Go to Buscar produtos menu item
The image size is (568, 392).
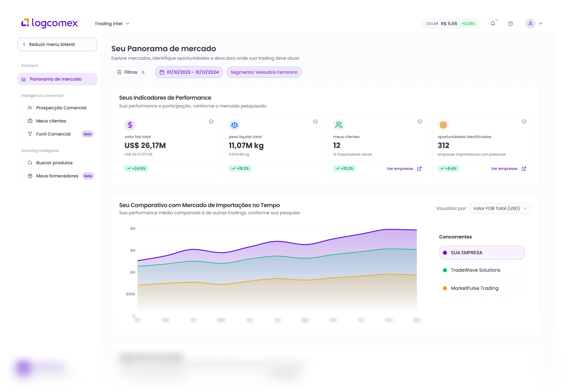(54, 163)
